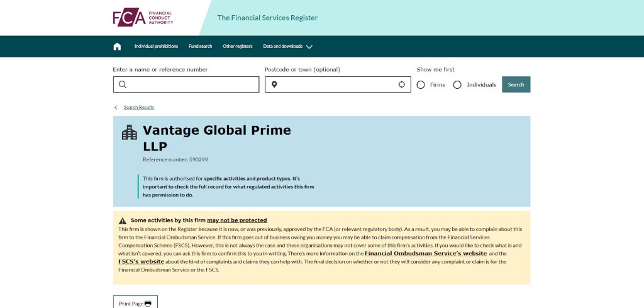
Task: Open 'may not be protected' link
Action: [x=237, y=220]
